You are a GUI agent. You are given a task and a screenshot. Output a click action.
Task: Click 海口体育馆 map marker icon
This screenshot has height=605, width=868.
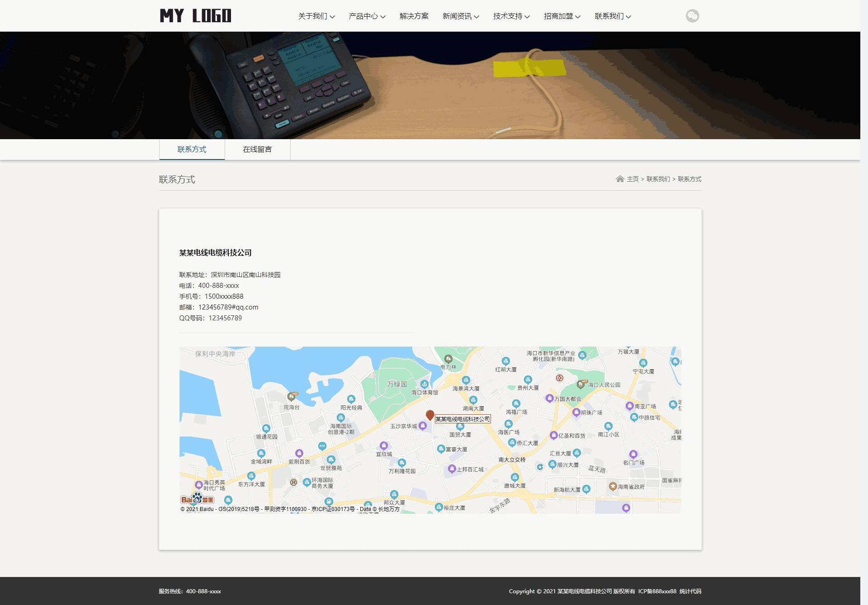click(x=424, y=384)
